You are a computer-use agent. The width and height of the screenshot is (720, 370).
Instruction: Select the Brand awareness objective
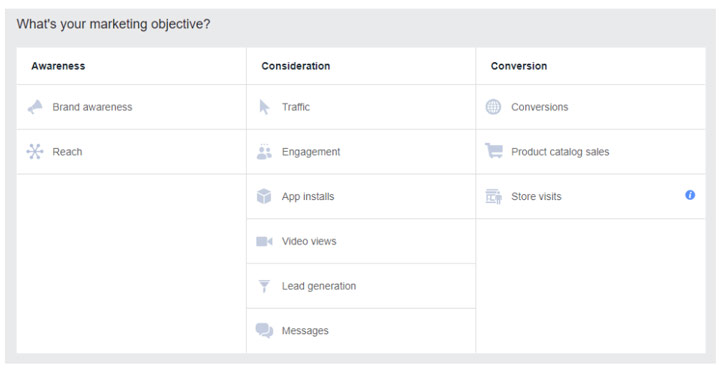point(131,107)
